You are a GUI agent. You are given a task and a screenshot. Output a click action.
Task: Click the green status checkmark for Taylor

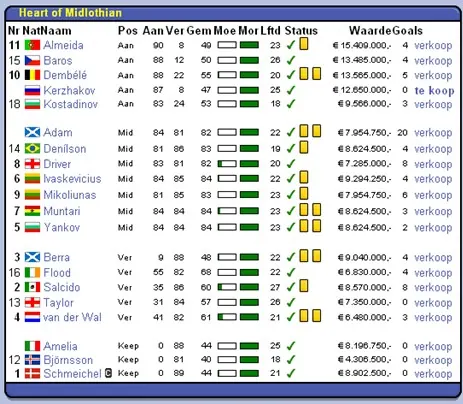click(291, 302)
